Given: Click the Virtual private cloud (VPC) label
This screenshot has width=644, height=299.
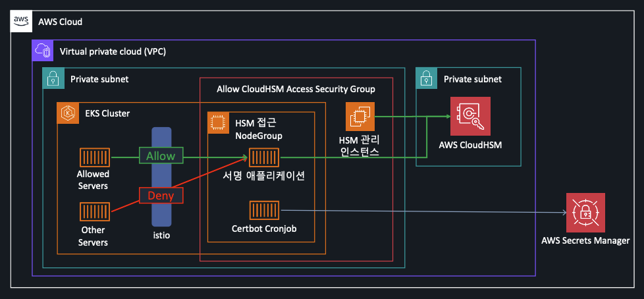Looking at the screenshot, I should click(113, 52).
